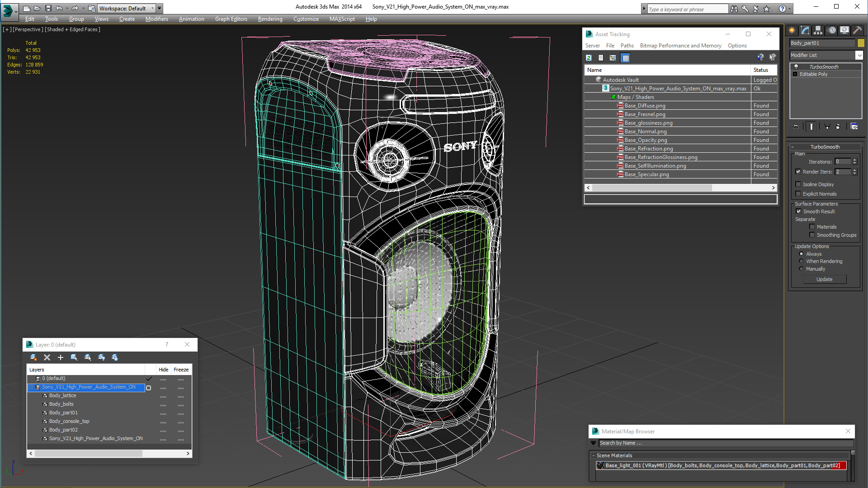Open Bitmap Performance and Memory menu
This screenshot has height=488, width=868.
(680, 46)
